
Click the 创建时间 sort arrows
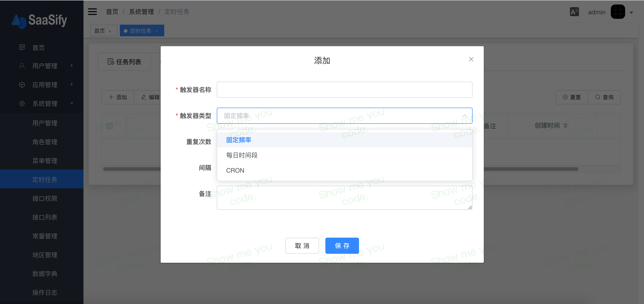point(565,126)
